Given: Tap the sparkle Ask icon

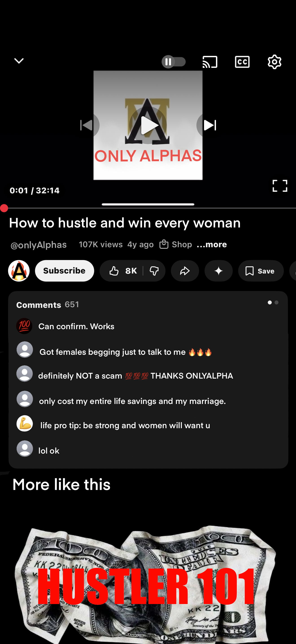Looking at the screenshot, I should click(218, 271).
